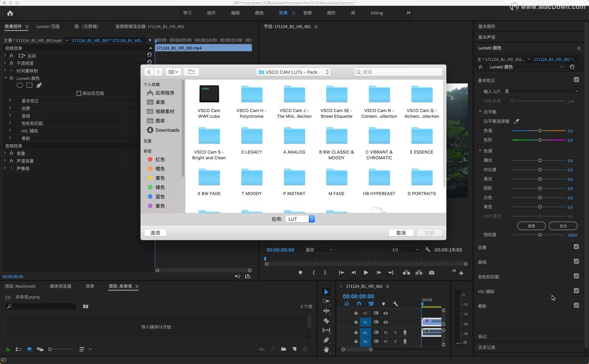
Task: Click the white balance eyedropper
Action: coord(516,121)
